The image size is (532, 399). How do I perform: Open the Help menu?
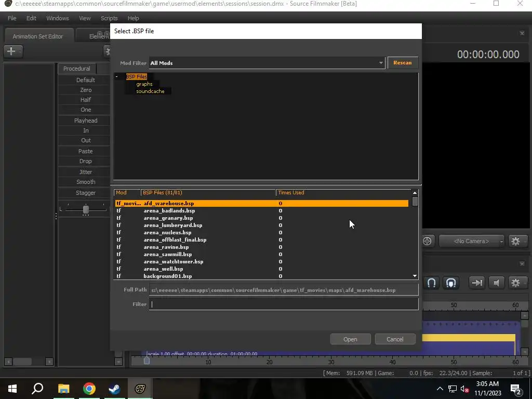[x=134, y=18]
